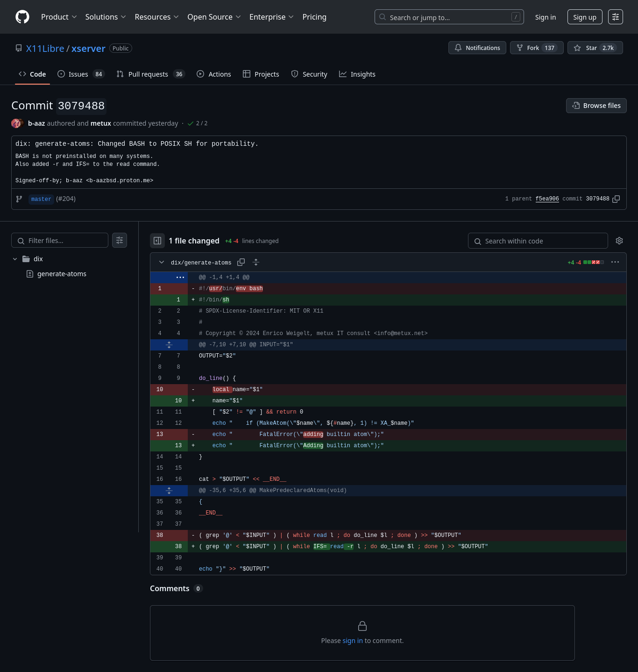This screenshot has width=638, height=672.
Task: Click the Pull requests count badge 36
Action: click(x=179, y=74)
